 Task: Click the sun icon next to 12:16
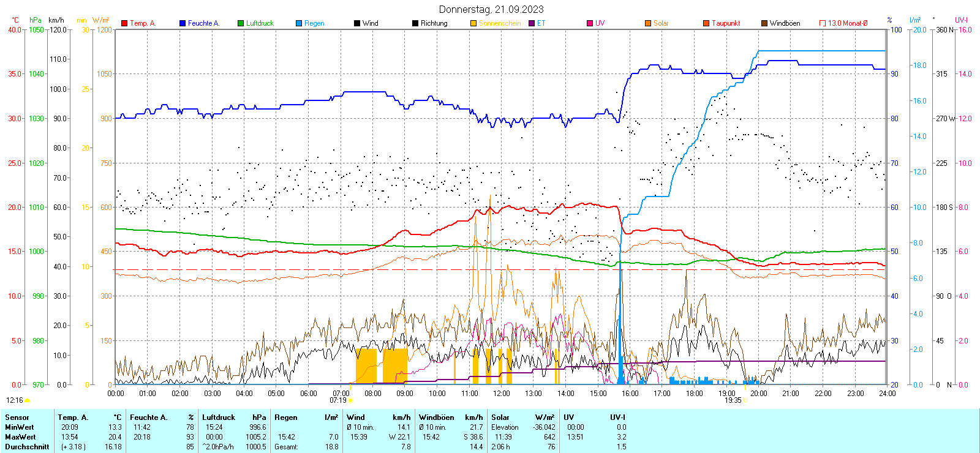(x=27, y=400)
